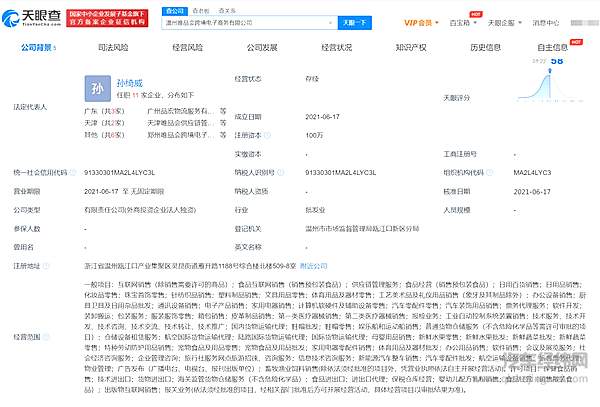Select registered capital value 100万
This screenshot has width=600, height=407.
314,135
